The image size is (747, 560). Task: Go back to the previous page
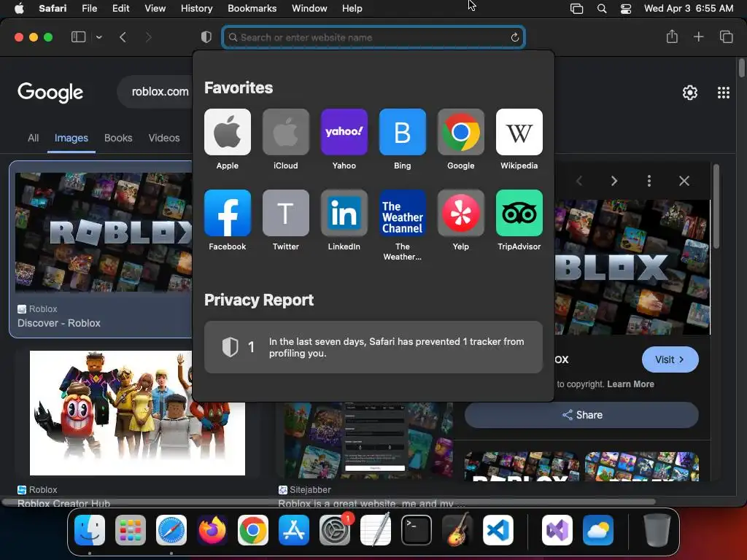pyautogui.click(x=123, y=37)
